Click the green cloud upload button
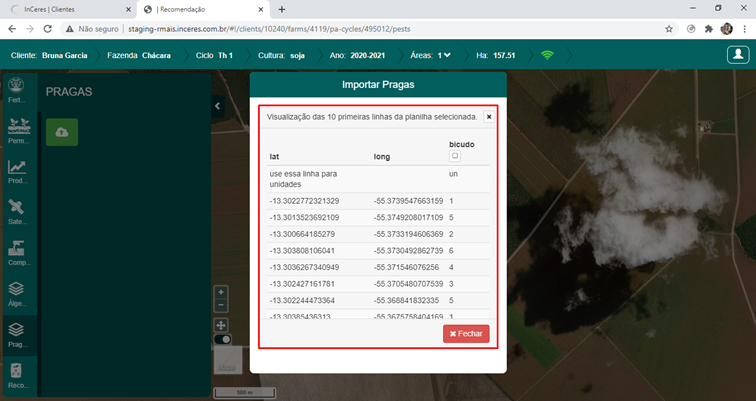This screenshot has height=401, width=756. 62,132
